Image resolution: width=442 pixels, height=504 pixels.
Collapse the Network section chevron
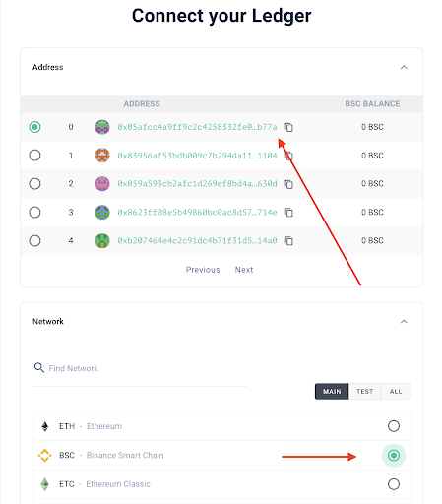coord(404,321)
